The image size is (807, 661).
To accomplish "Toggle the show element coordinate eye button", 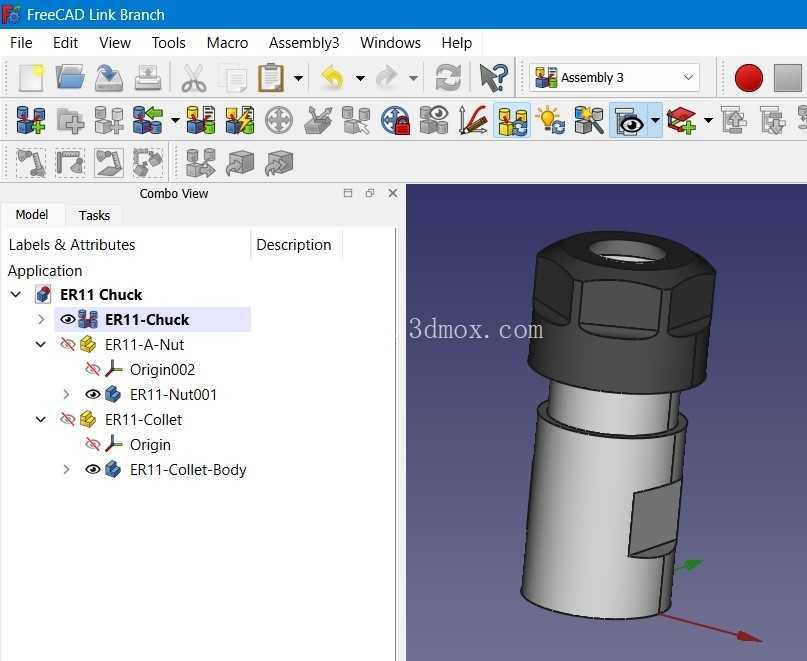I will (628, 120).
